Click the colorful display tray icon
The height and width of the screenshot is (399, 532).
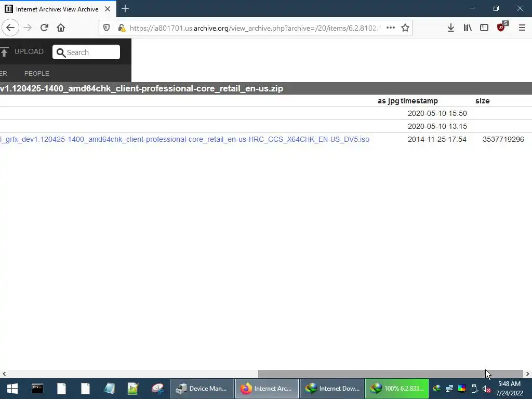tap(462, 389)
